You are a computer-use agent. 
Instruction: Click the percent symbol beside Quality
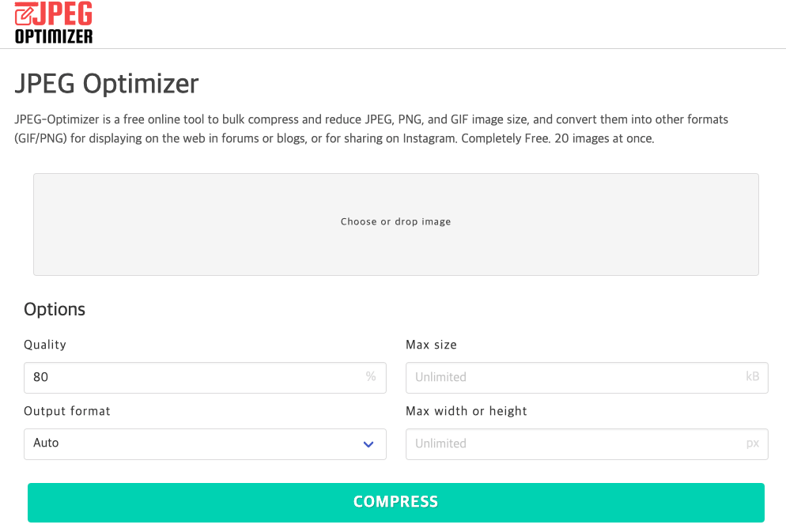[x=370, y=377]
